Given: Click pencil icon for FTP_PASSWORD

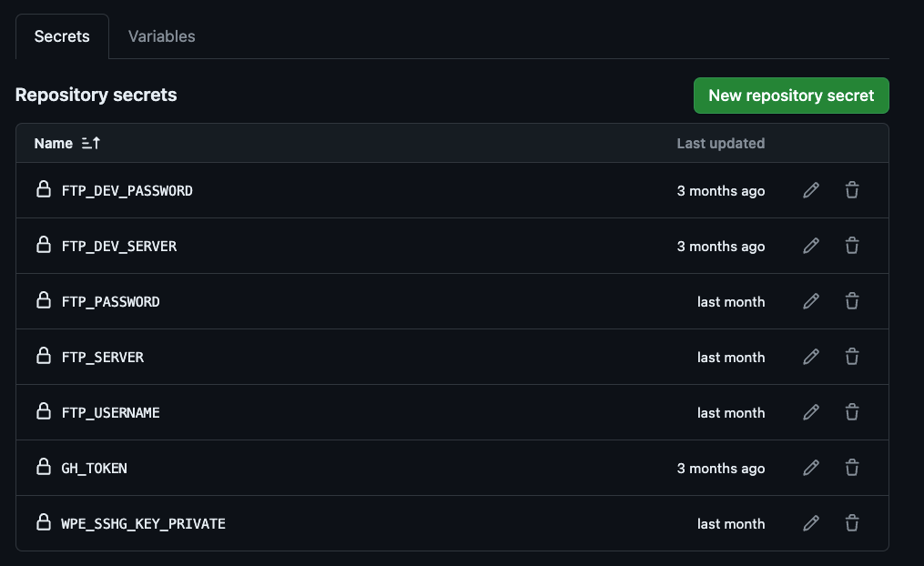Looking at the screenshot, I should click(811, 301).
